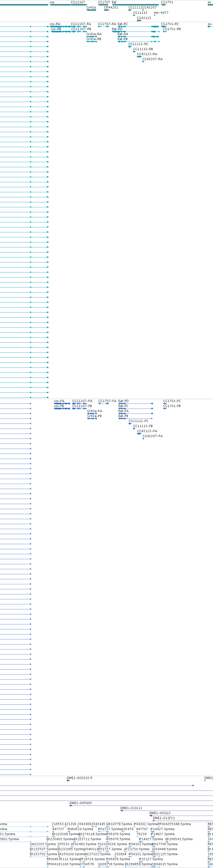Click the CG11112 gene label

click(135, 8)
